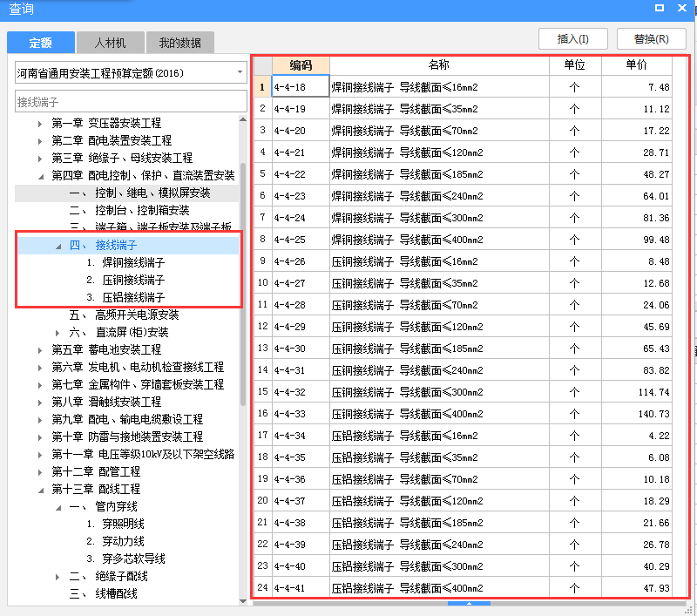Select 第十二章 配管工程
Image resolution: width=697 pixels, height=616 pixels.
96,471
